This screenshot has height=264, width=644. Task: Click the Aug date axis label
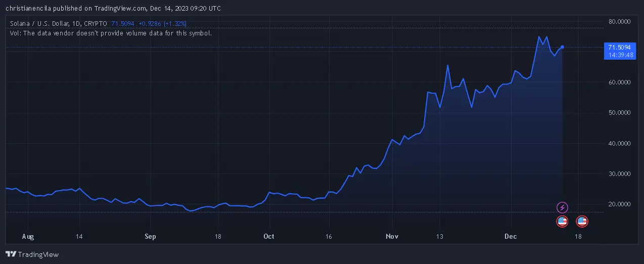pyautogui.click(x=29, y=236)
